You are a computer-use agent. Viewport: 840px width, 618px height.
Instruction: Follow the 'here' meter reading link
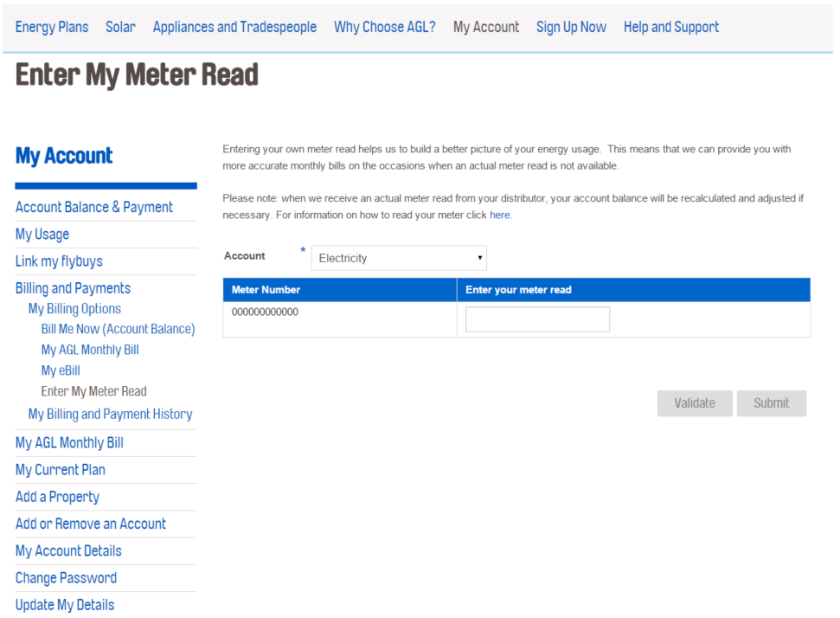click(499, 216)
